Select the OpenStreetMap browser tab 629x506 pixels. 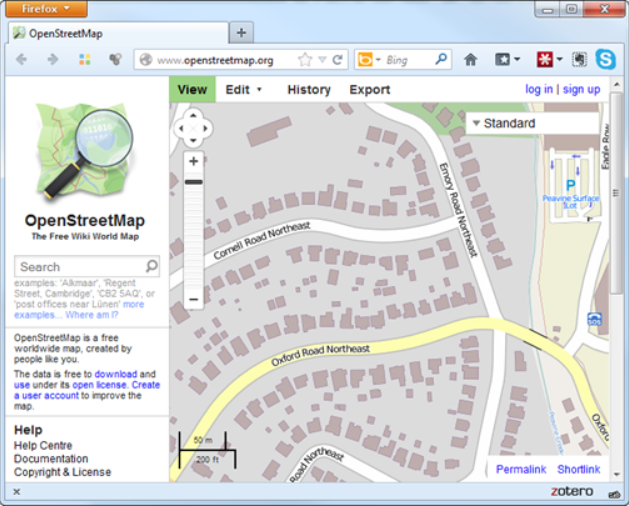pos(118,33)
